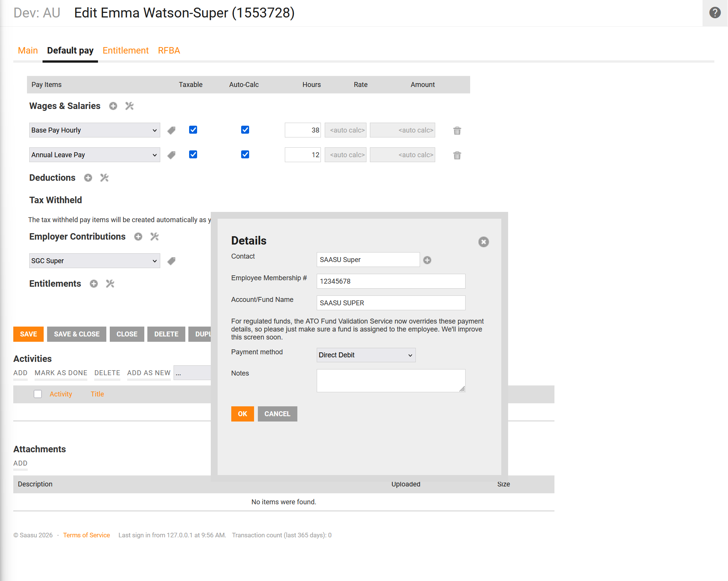Click tag icon beside Annual Leave Pay

(171, 155)
